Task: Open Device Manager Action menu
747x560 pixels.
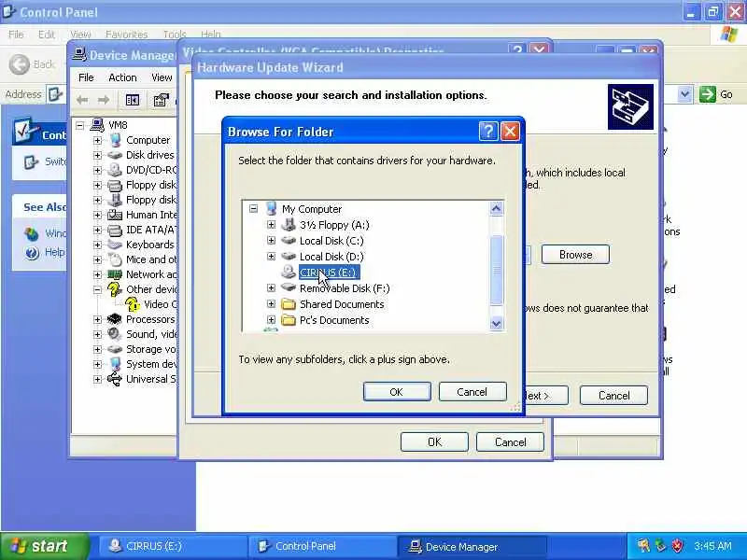Action: pos(122,77)
